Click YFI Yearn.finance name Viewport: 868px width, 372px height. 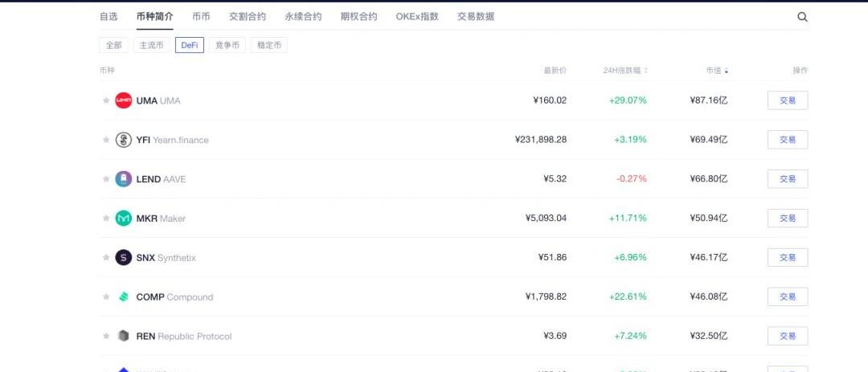[x=173, y=140]
